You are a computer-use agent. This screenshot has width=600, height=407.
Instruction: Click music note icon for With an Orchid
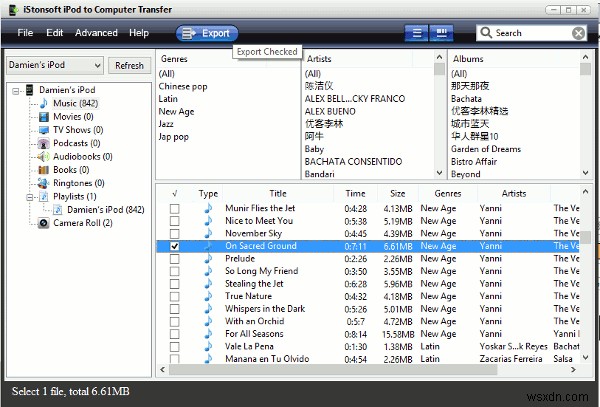[x=208, y=321]
